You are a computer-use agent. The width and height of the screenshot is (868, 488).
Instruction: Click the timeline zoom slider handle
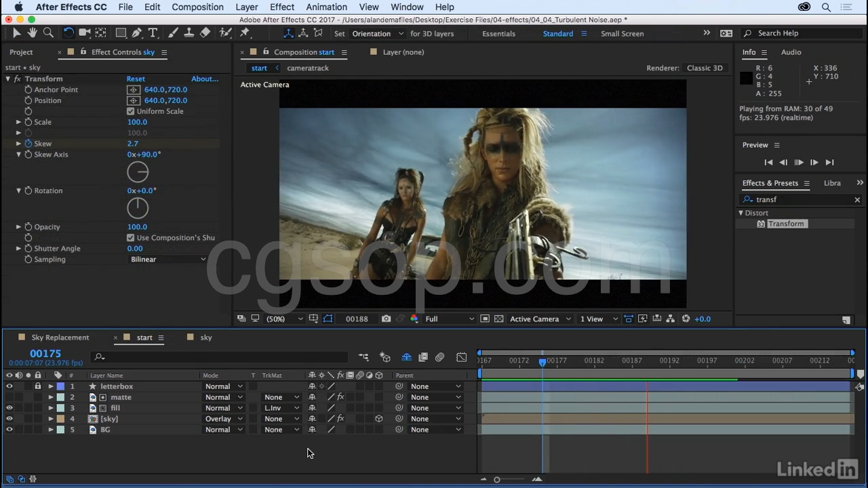tap(496, 480)
